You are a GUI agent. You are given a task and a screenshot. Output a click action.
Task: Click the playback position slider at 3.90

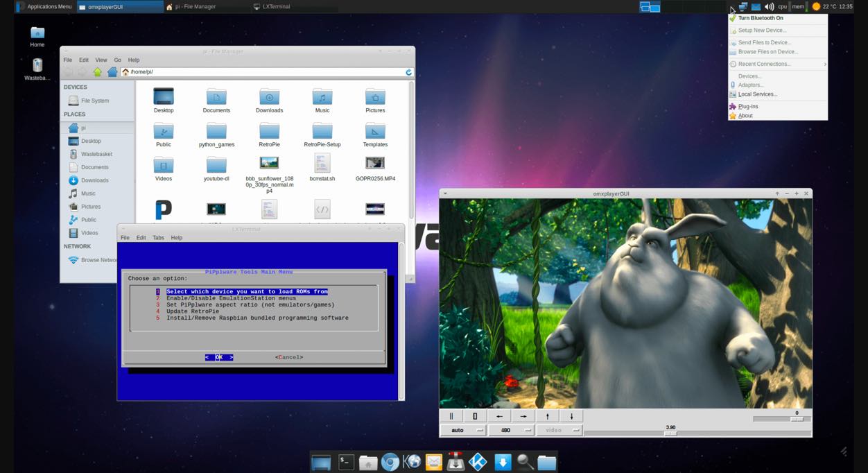click(x=670, y=433)
